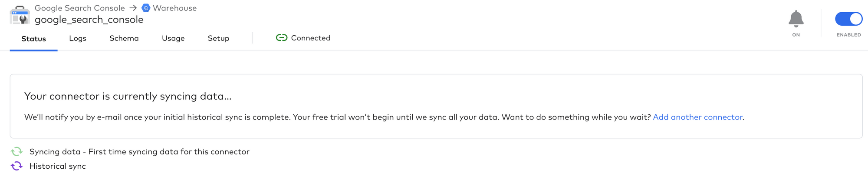This screenshot has height=187, width=868.
Task: Click the green Connected link icon
Action: coord(282,38)
